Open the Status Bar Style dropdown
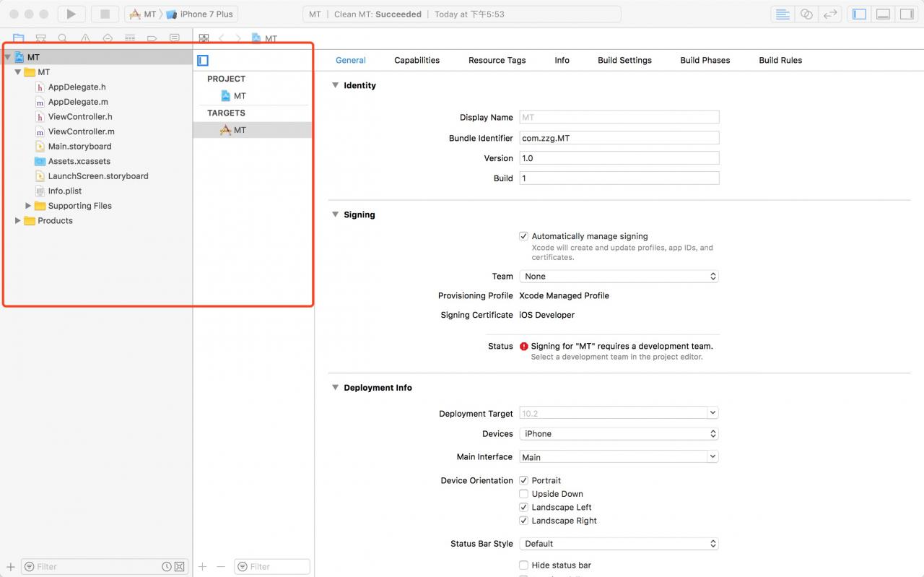Screen dimensions: 924x577 619,544
